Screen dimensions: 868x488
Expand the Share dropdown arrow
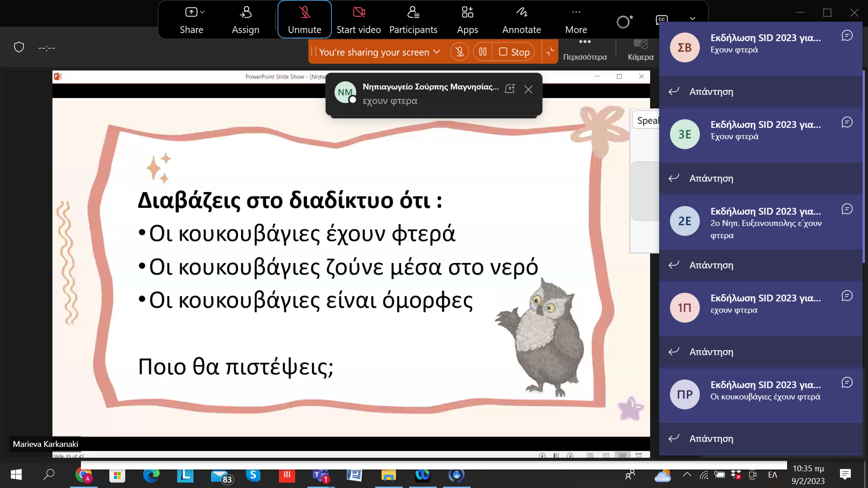[203, 12]
